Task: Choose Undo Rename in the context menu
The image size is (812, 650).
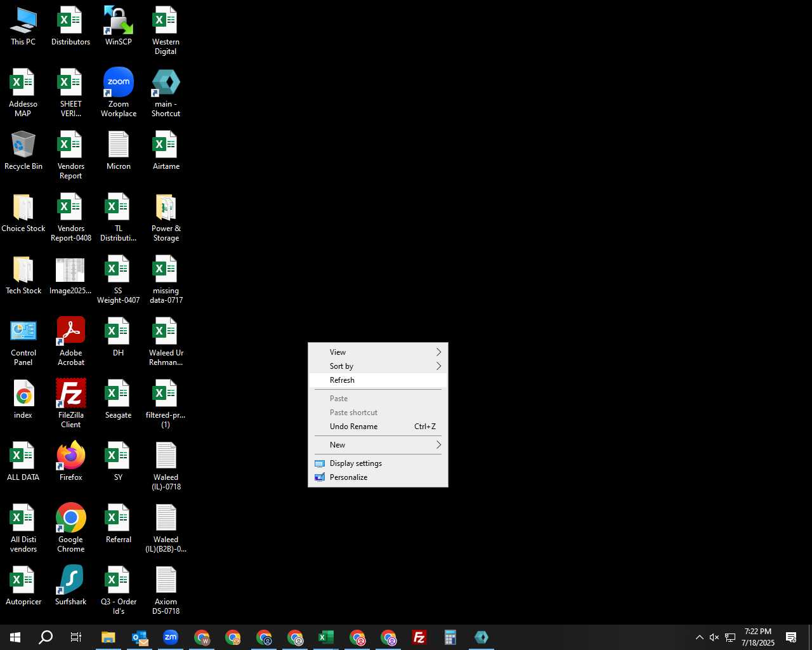Action: point(378,426)
